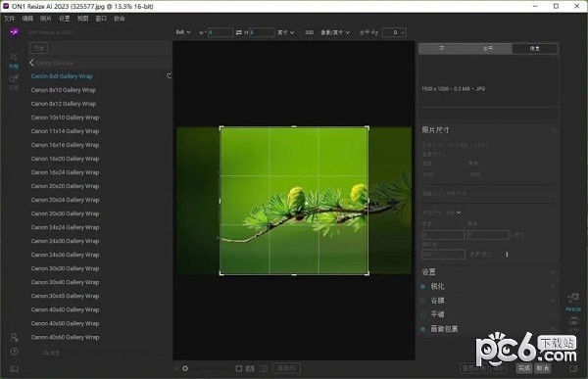Select Canon 40x60 Gallery Wrap preset
This screenshot has width=588, height=379.
(x=66, y=337)
